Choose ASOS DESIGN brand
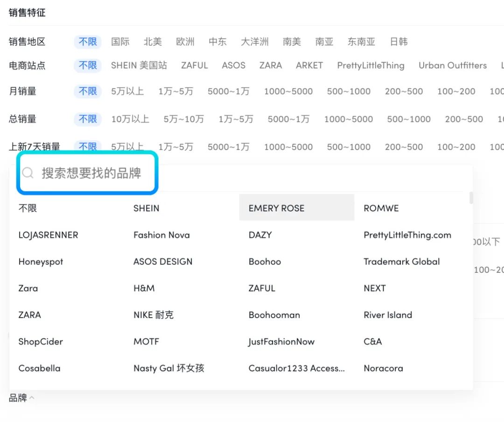 tap(163, 261)
